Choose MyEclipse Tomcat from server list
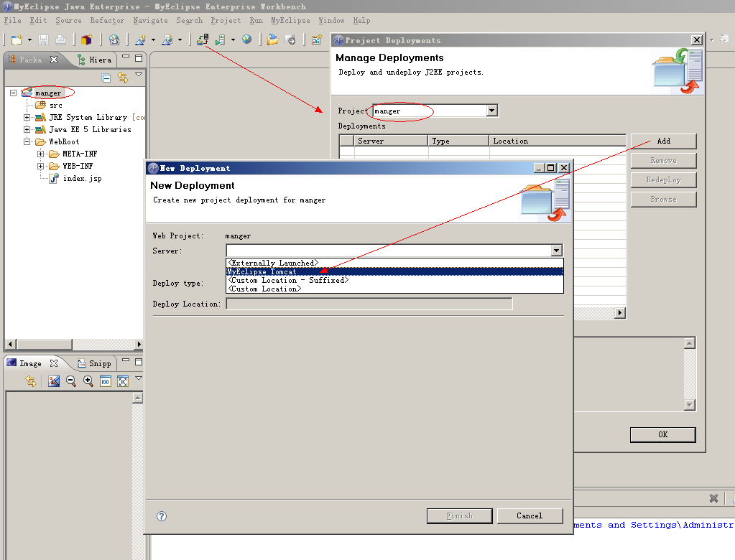The width and height of the screenshot is (735, 560). (x=394, y=271)
